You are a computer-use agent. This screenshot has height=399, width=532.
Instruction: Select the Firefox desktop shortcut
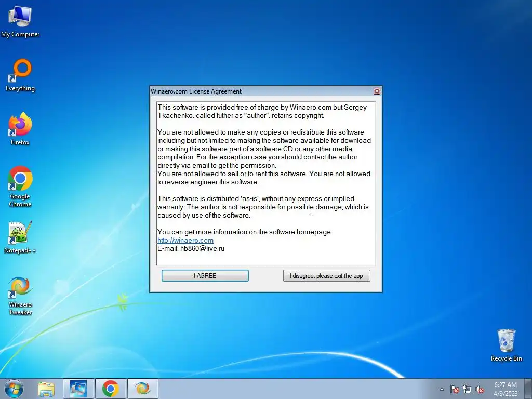(x=20, y=129)
